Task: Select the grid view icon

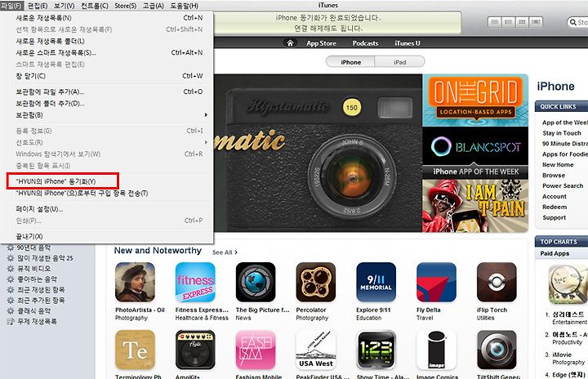Action: [x=522, y=22]
